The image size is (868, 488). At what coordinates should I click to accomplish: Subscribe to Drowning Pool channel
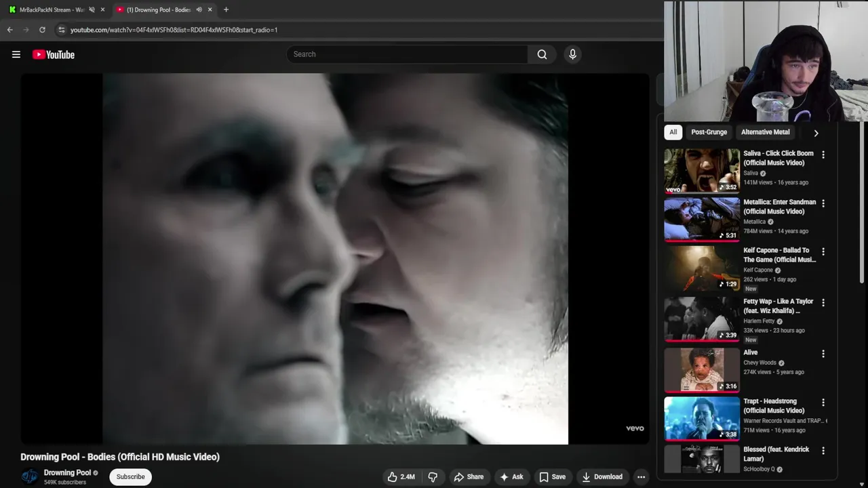click(130, 476)
